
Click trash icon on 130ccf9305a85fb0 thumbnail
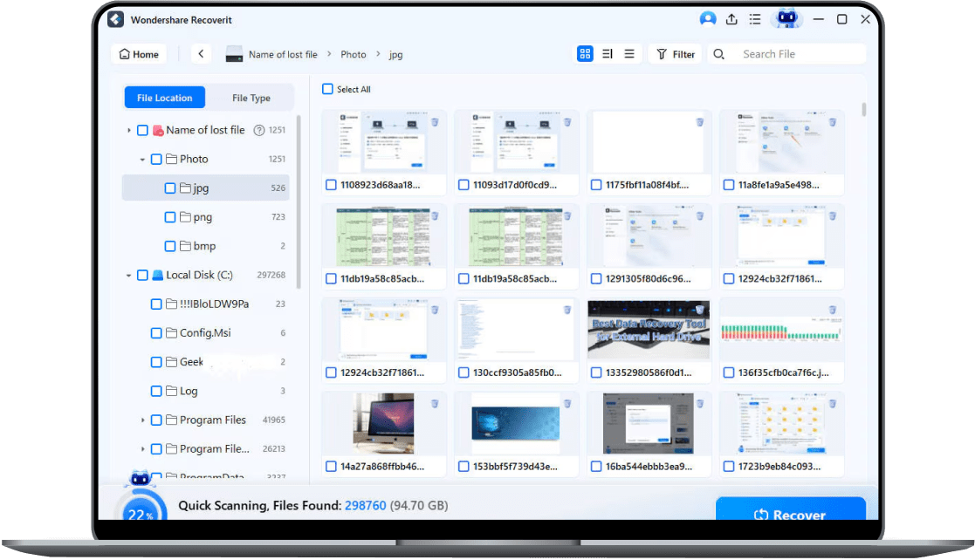point(567,310)
